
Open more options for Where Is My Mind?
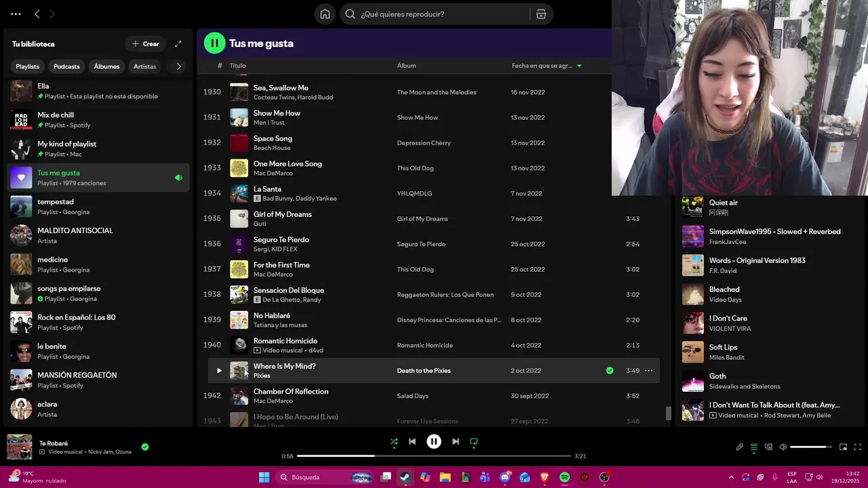tap(648, 371)
